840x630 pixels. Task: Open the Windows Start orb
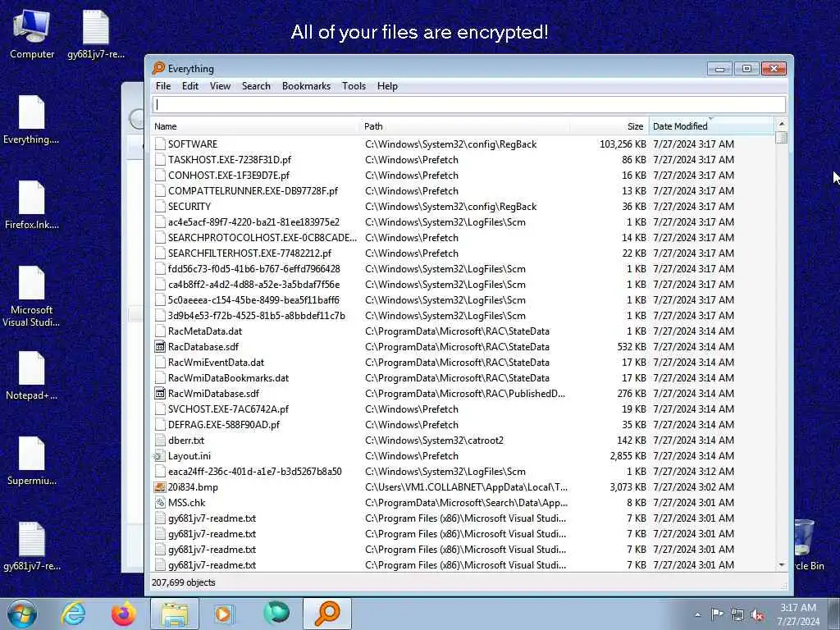pyautogui.click(x=22, y=614)
